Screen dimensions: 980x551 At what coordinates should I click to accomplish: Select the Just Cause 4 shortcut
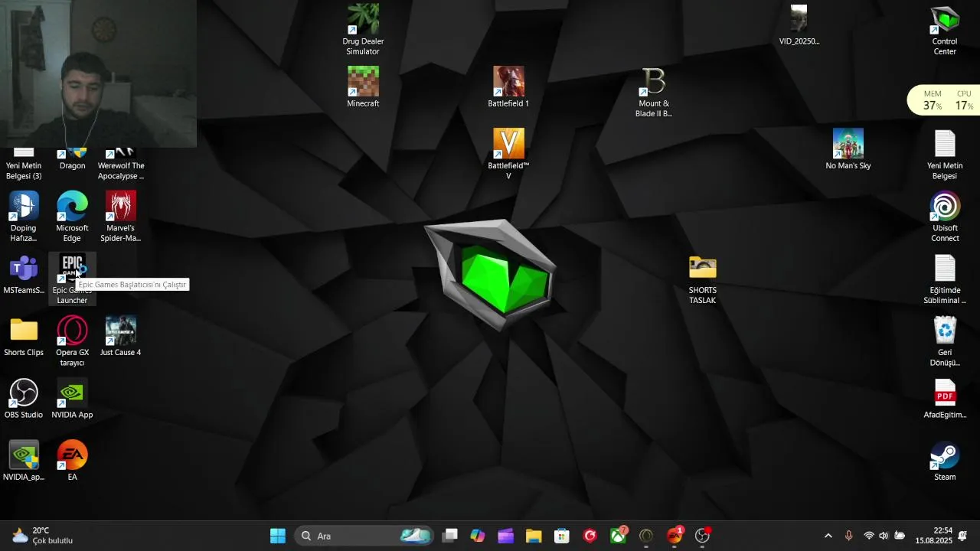[x=120, y=337]
